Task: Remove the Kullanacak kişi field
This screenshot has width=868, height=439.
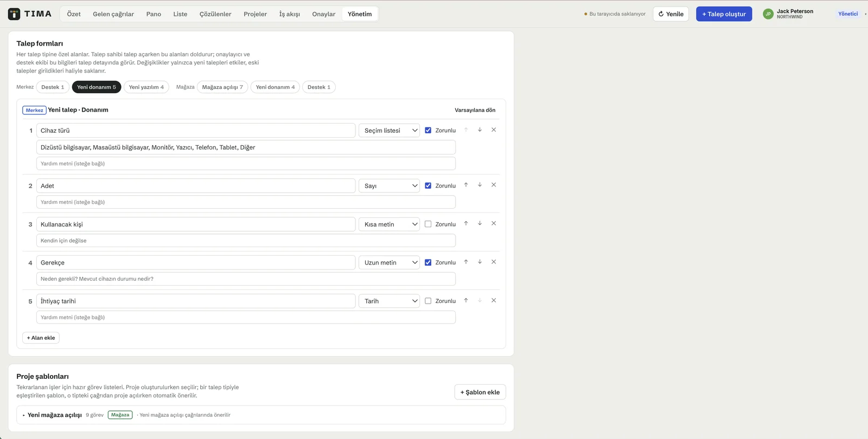Action: pyautogui.click(x=494, y=223)
